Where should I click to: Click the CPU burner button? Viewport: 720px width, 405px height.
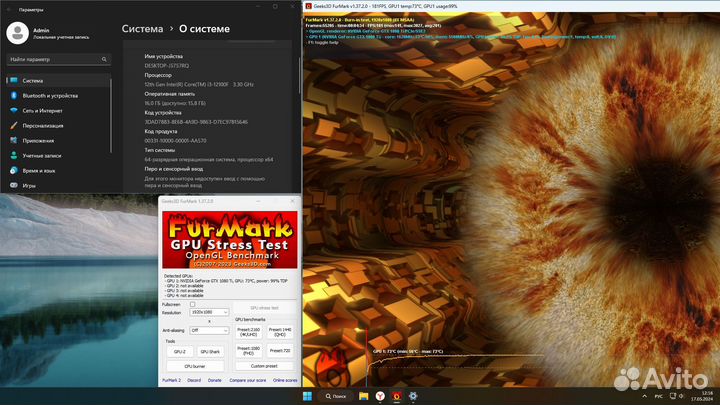(195, 366)
